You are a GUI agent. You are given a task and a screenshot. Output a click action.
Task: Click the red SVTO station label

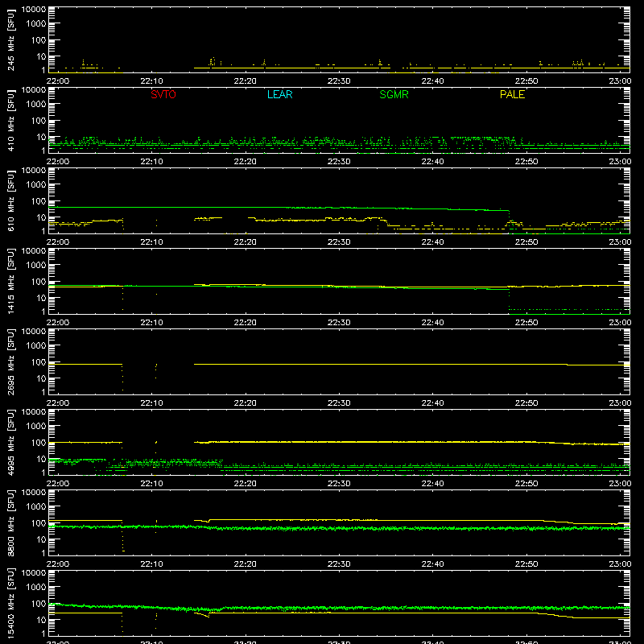click(163, 94)
